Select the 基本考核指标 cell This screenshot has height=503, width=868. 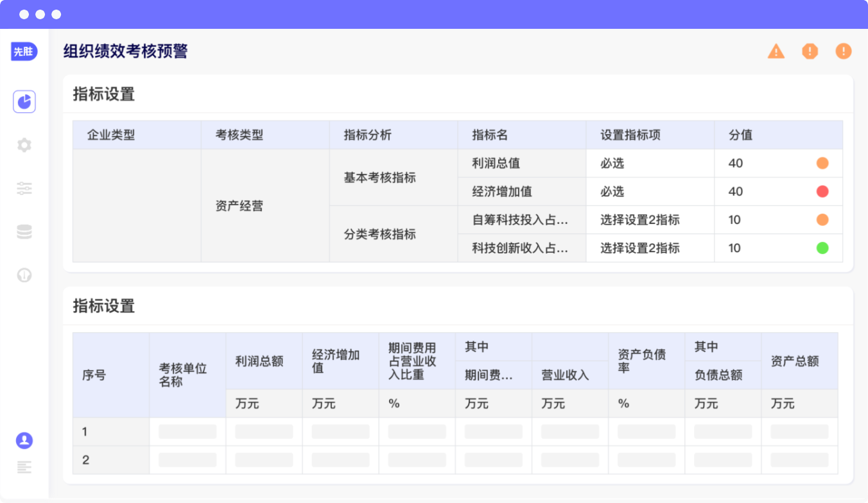coord(380,178)
